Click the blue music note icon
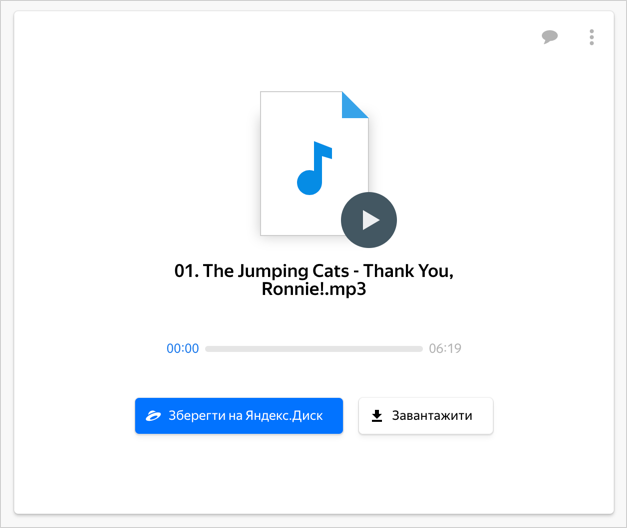This screenshot has width=627, height=528. [x=314, y=168]
